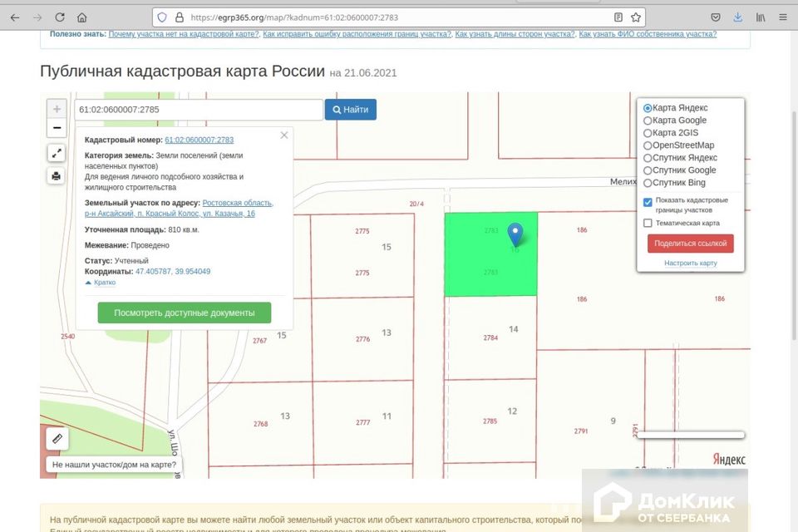Click the blue map marker pin
798x532 pixels.
coord(515,234)
